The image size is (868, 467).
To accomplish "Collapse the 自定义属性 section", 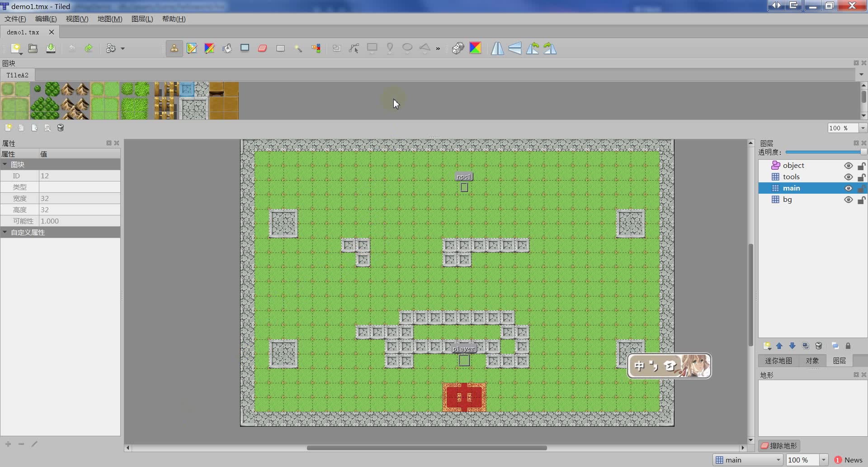I will pos(5,232).
